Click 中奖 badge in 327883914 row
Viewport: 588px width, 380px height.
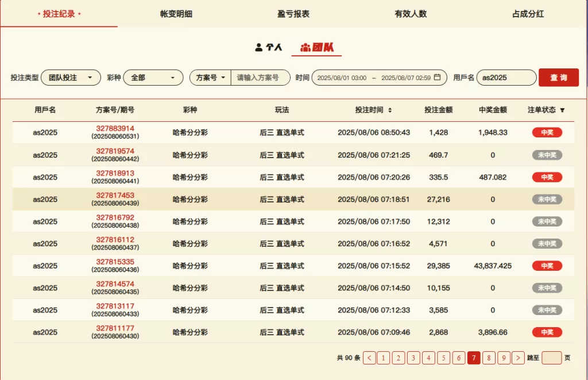coord(547,133)
